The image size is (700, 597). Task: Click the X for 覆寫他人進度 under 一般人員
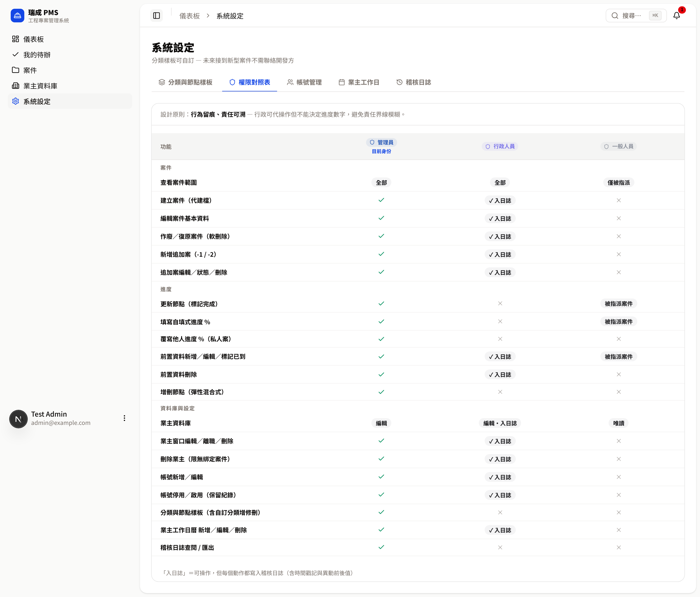619,339
